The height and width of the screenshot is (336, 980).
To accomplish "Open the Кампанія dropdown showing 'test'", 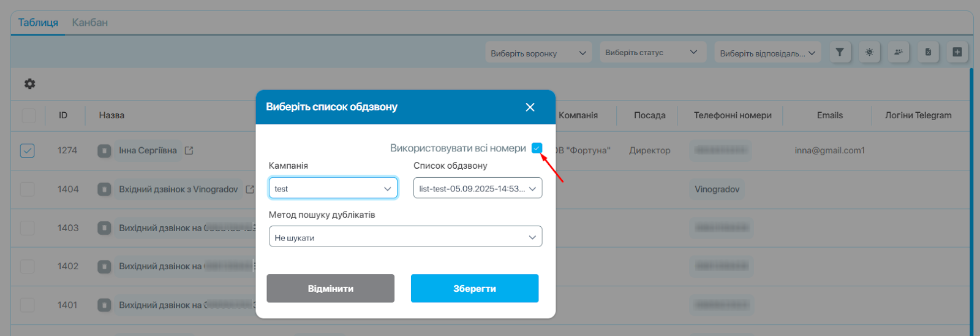I will pos(333,188).
